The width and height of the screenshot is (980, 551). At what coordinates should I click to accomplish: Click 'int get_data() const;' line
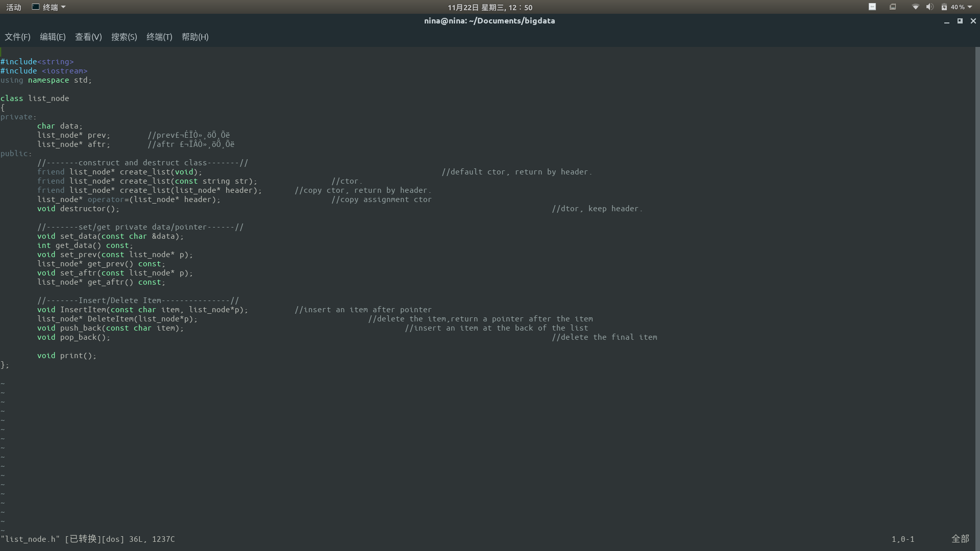point(85,245)
